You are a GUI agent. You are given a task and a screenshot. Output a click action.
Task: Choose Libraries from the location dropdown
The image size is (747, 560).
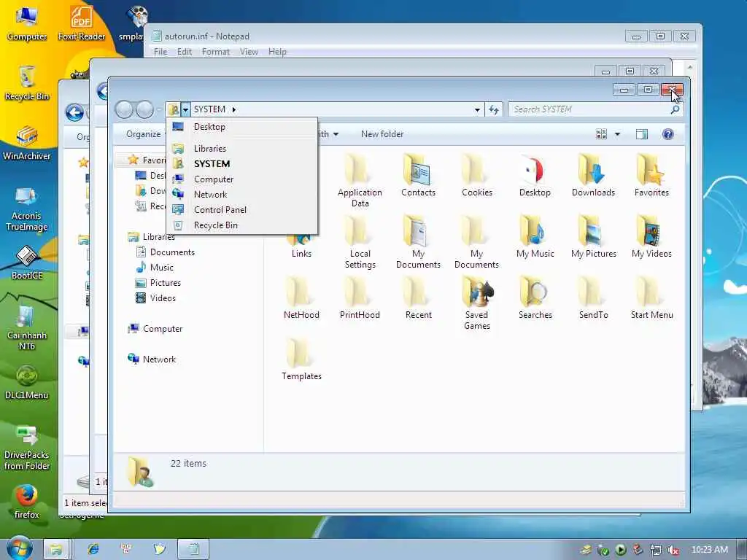[242, 149]
